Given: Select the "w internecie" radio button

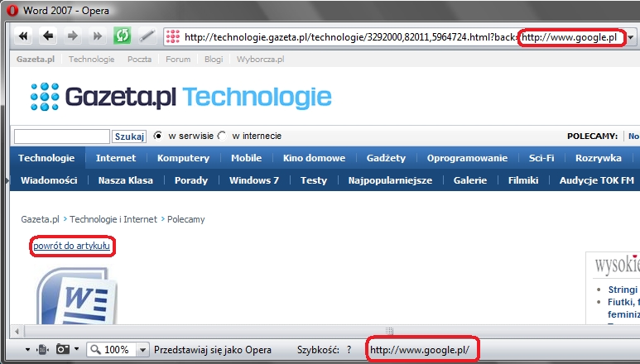Looking at the screenshot, I should 222,136.
